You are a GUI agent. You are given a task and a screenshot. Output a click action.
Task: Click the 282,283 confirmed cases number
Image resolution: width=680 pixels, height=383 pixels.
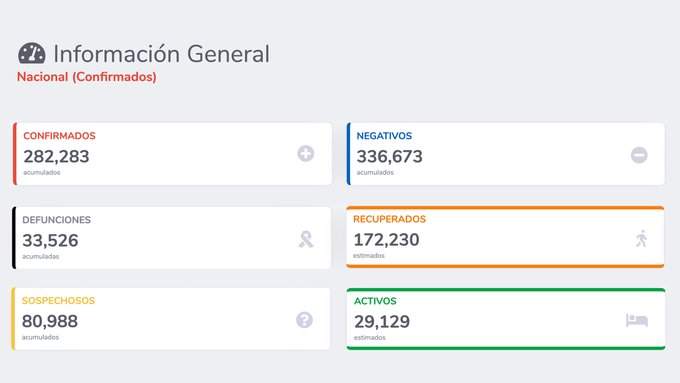[x=56, y=157]
